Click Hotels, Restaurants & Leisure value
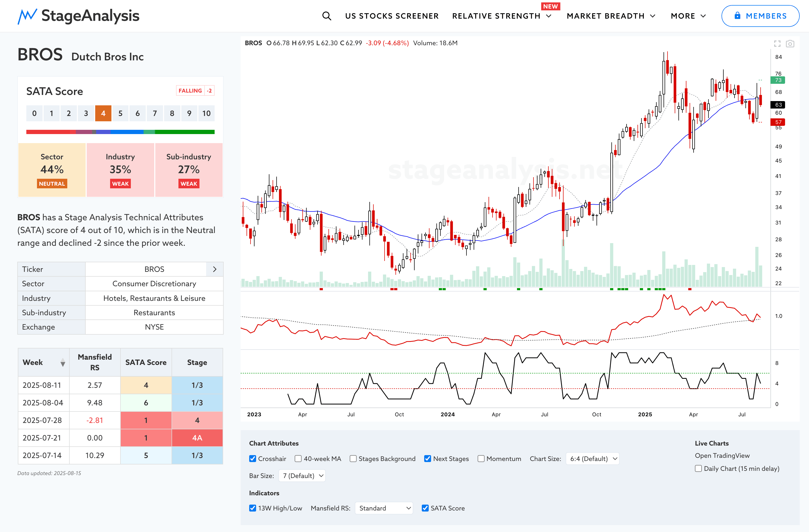Screen dimensions: 809x532 coord(154,298)
